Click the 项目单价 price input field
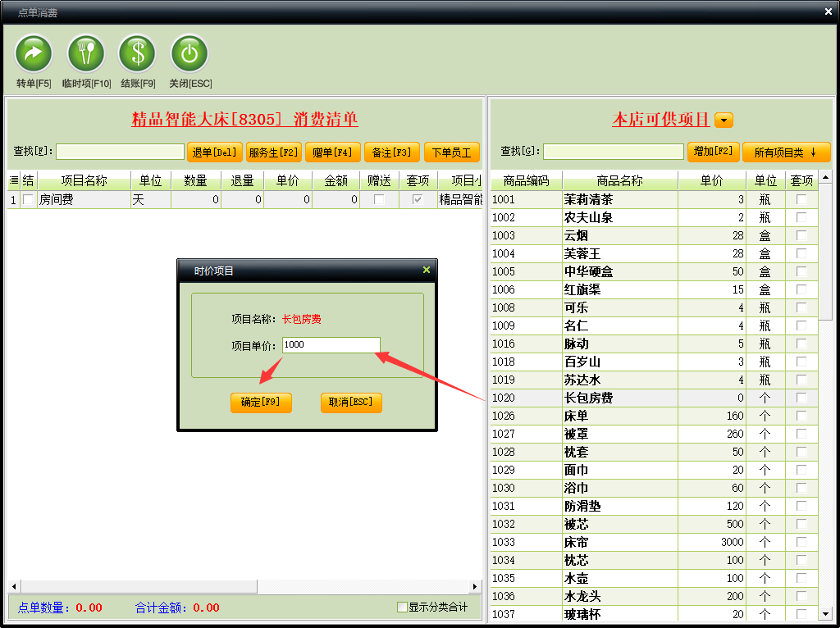Screen dimensions: 840x628 [331, 345]
